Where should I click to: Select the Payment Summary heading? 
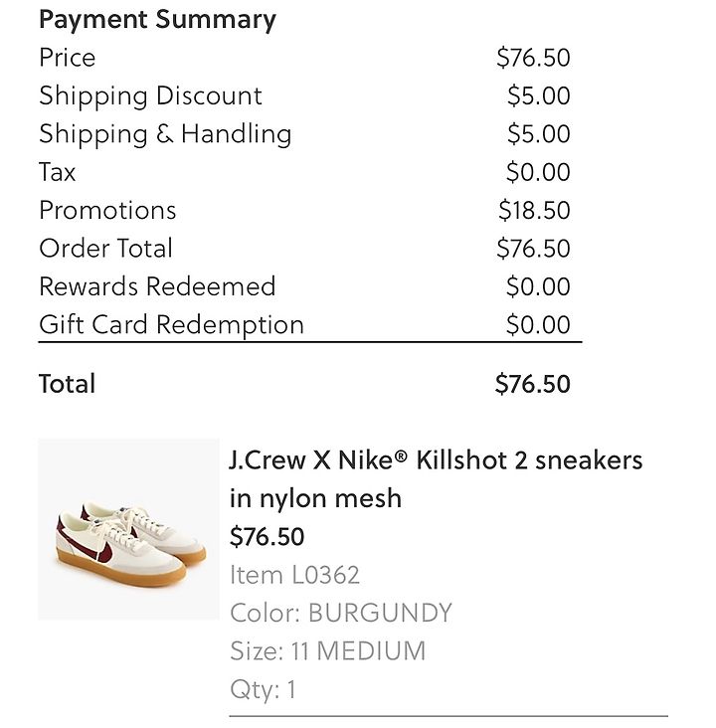157,20
